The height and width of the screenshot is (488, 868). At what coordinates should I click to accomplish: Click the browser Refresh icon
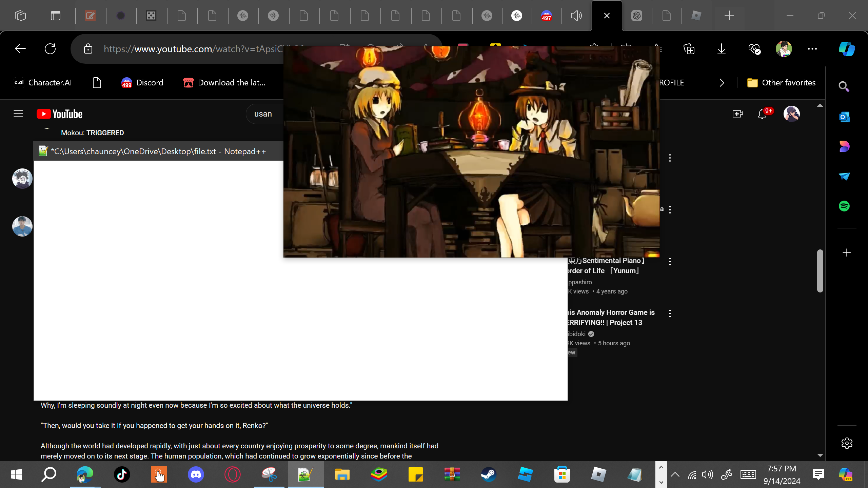point(50,49)
